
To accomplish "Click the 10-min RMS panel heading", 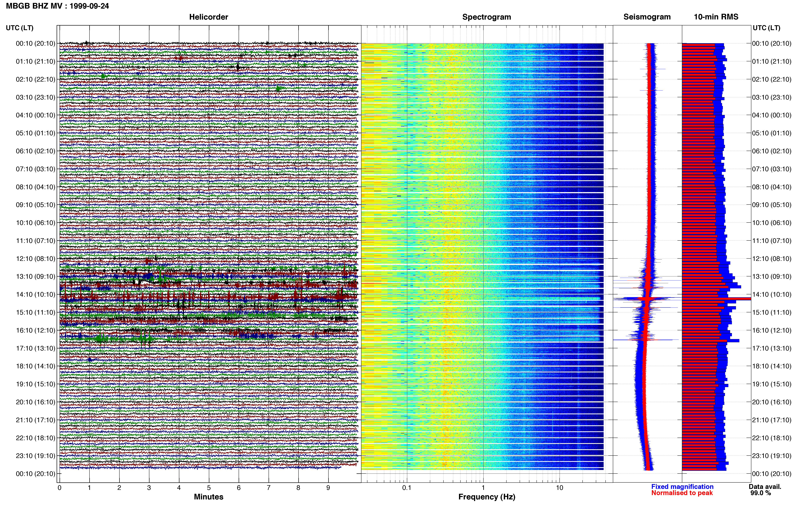I will [716, 17].
